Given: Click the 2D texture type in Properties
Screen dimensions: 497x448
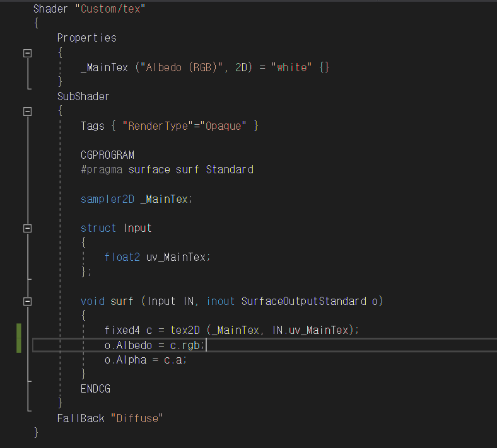Looking at the screenshot, I should coord(241,67).
